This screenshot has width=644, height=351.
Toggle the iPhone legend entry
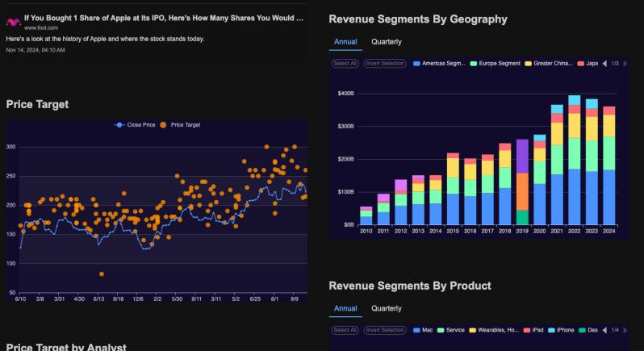tap(562, 330)
